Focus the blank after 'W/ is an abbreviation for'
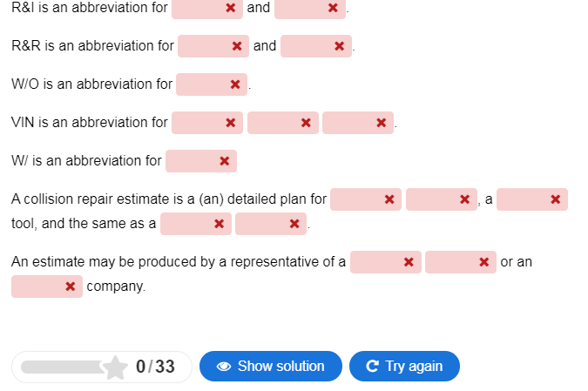This screenshot has width=588, height=391. coord(201,161)
